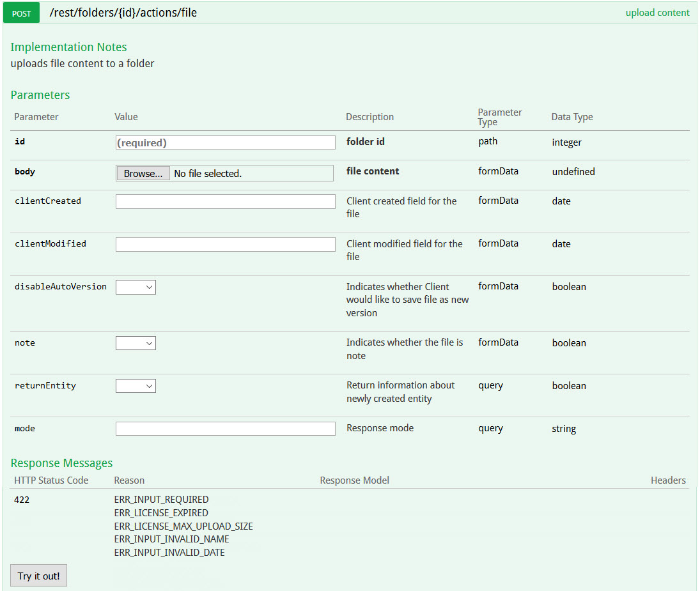Open the returnEntity dropdown
The height and width of the screenshot is (591, 700).
pos(136,387)
